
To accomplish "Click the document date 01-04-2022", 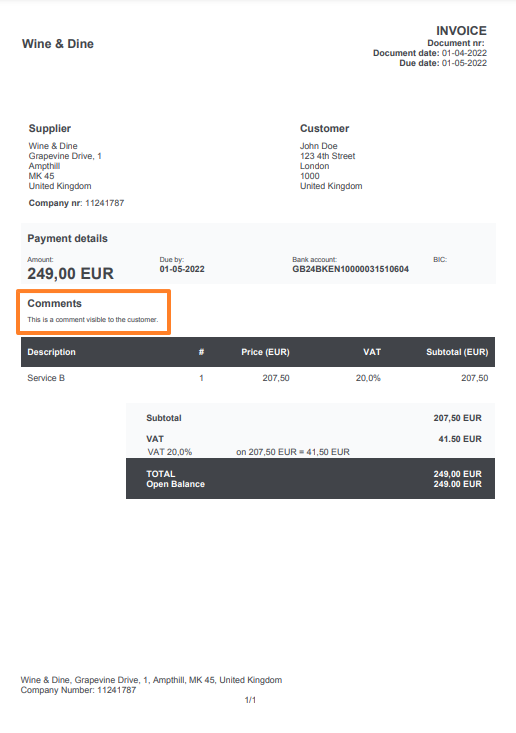I will (x=464, y=53).
